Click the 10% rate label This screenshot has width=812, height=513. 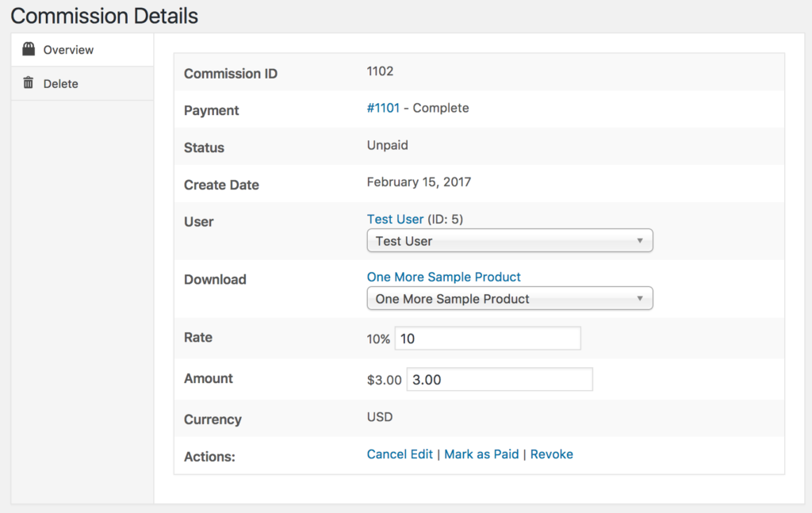pyautogui.click(x=378, y=339)
